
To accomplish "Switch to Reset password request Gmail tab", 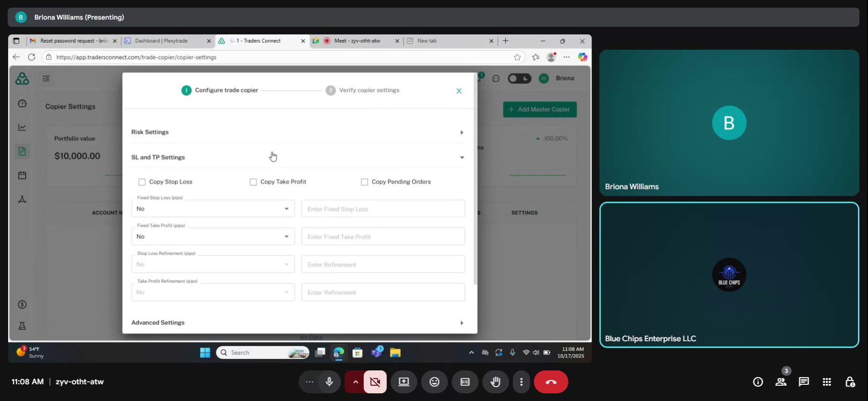I will point(73,41).
